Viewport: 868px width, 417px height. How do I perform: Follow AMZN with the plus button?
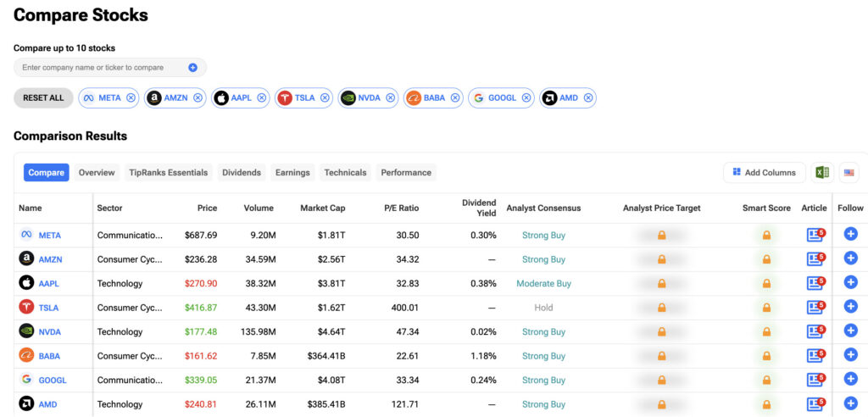click(851, 258)
